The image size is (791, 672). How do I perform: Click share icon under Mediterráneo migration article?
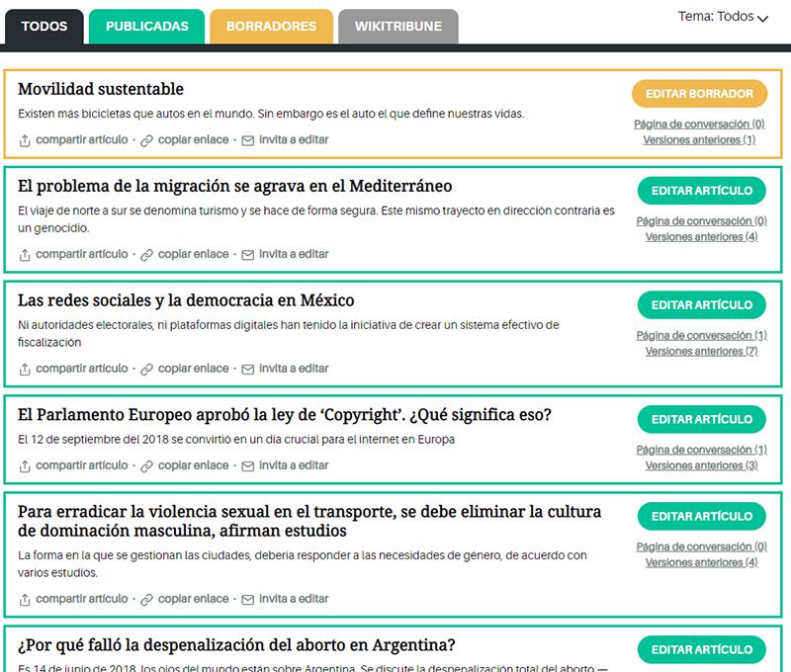pyautogui.click(x=25, y=255)
